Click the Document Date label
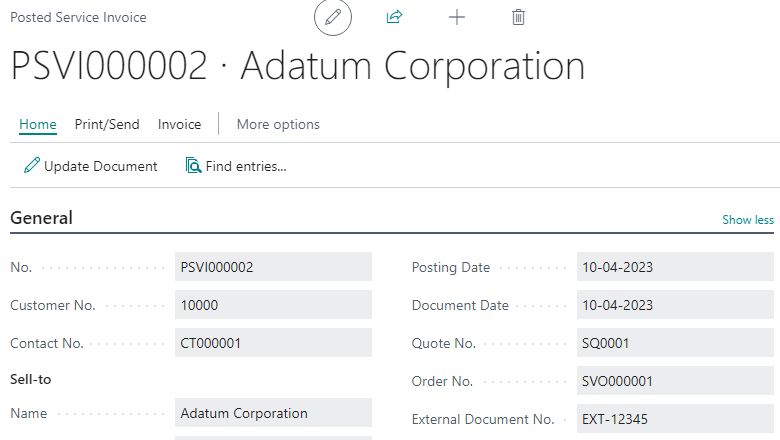The image size is (780, 440). point(460,305)
